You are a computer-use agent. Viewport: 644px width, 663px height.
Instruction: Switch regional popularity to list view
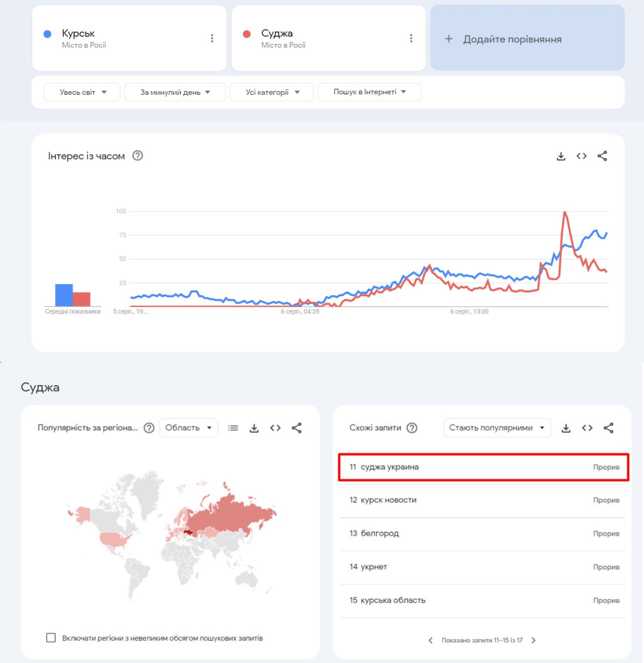coord(233,428)
